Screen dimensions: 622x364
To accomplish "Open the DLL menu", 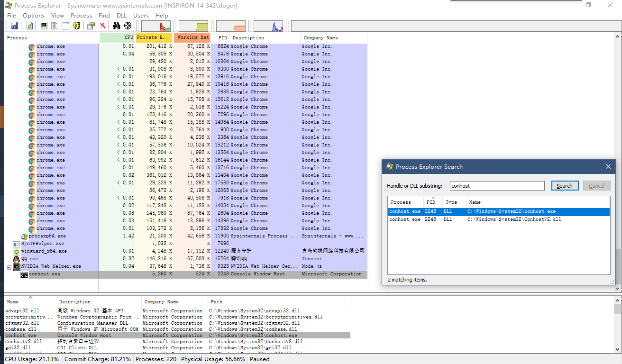I will click(x=121, y=15).
